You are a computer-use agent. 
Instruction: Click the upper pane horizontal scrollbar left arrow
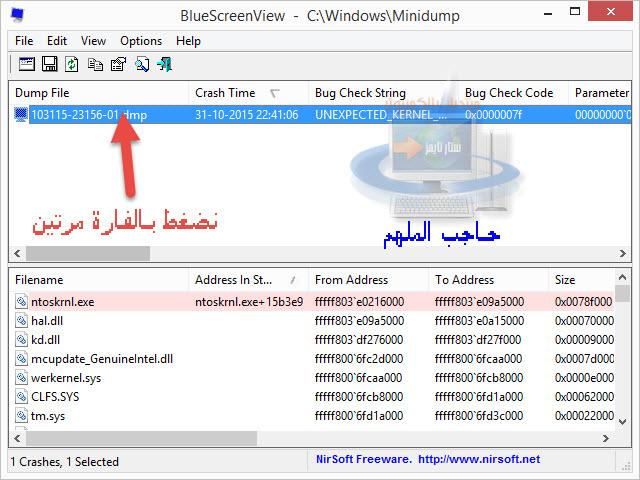coord(17,253)
